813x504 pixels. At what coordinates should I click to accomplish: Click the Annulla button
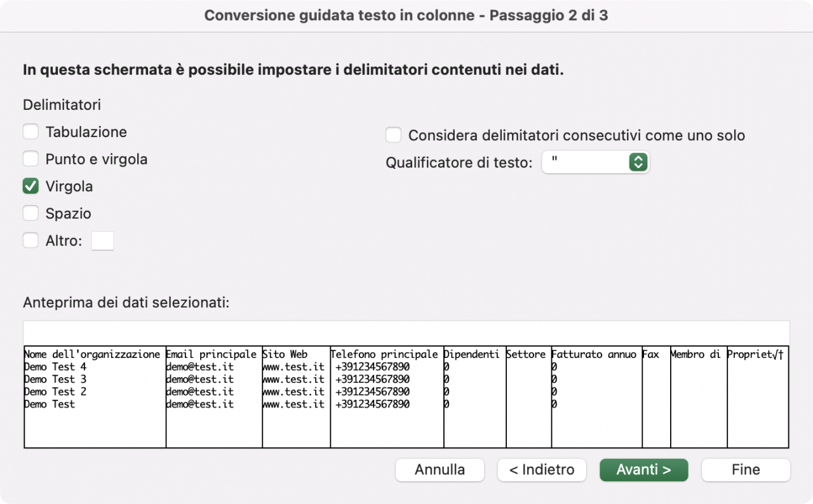tap(440, 470)
